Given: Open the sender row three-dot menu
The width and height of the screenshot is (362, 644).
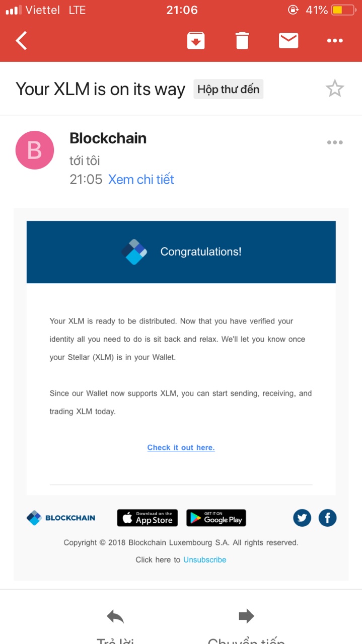Looking at the screenshot, I should point(335,142).
